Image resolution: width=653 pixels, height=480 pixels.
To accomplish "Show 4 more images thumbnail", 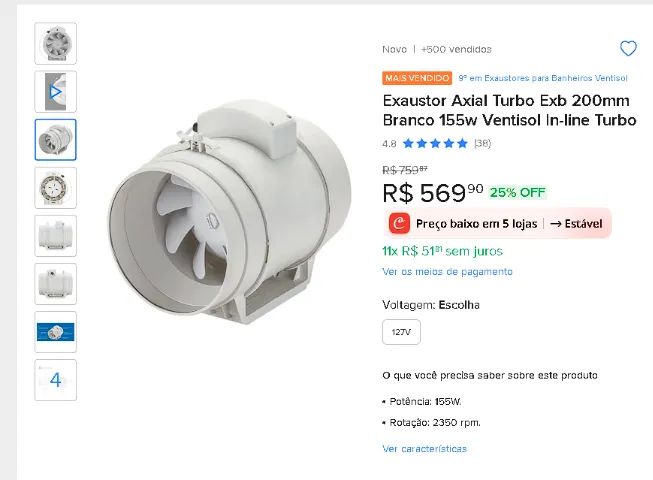I will [x=55, y=380].
